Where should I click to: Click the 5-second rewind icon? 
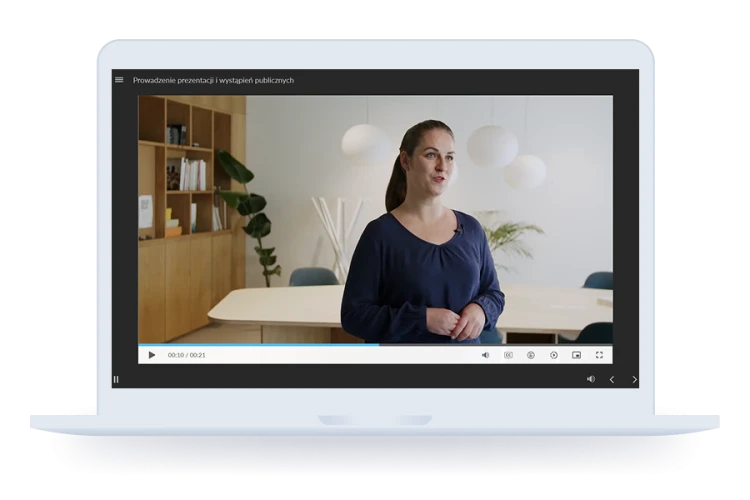click(x=530, y=355)
